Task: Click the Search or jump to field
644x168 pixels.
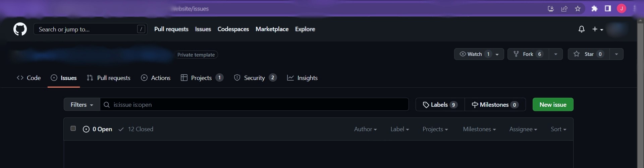Action: 91,29
